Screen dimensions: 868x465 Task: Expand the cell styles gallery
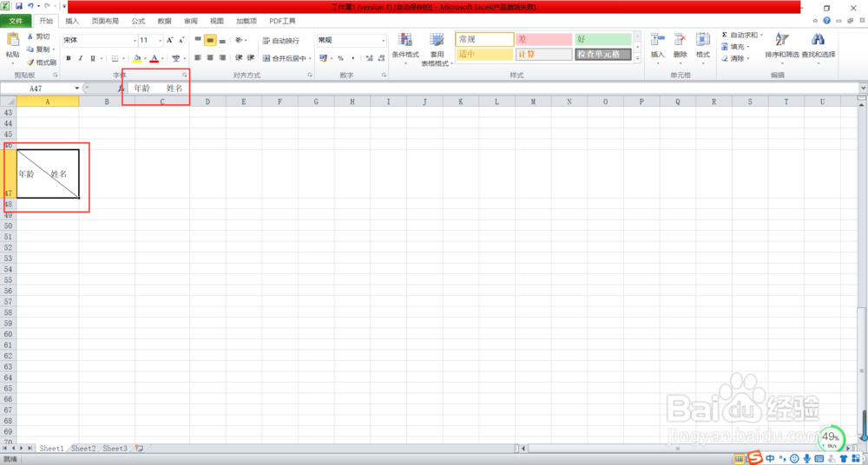[637, 57]
